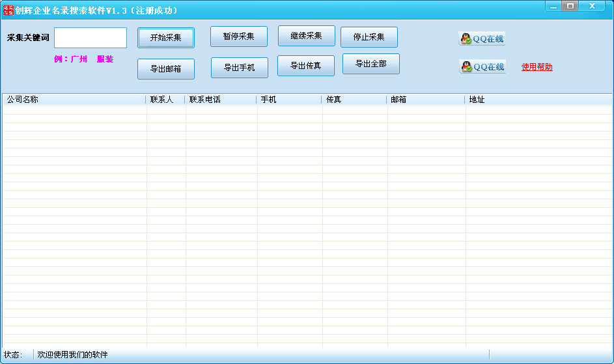Export everything with 导出全部
Screen dimensions: 614x364
371,64
